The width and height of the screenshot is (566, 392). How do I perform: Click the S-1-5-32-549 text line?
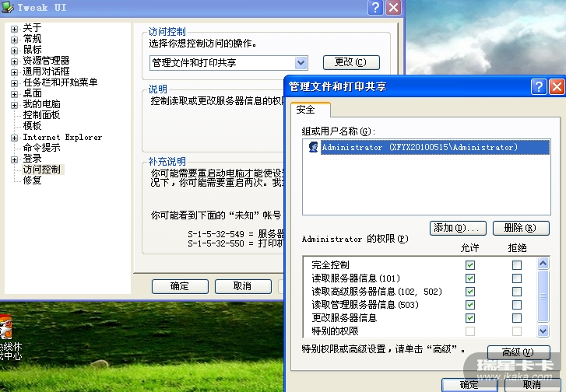[236, 233]
